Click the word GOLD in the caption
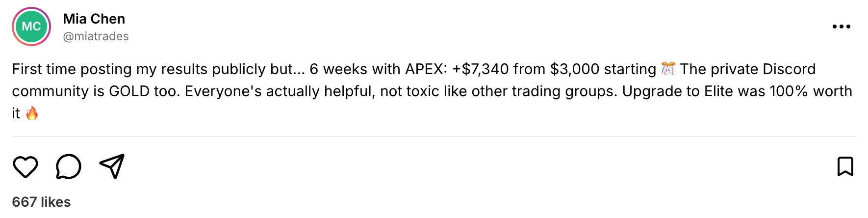Image resolution: width=868 pixels, height=218 pixels. point(129,91)
